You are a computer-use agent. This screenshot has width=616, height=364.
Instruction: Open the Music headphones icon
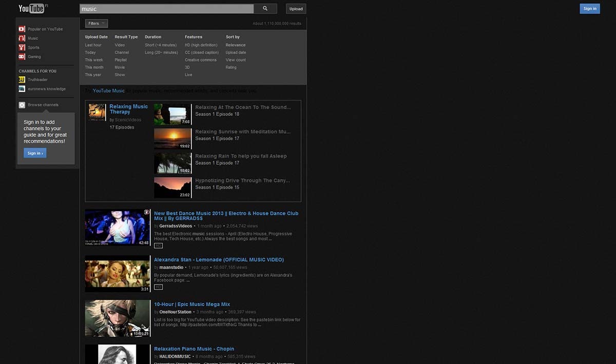[x=22, y=38]
